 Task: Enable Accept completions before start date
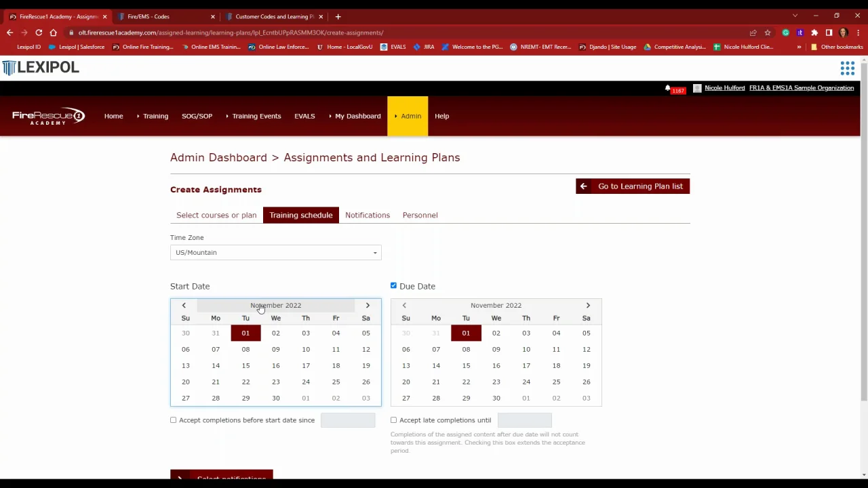174,420
